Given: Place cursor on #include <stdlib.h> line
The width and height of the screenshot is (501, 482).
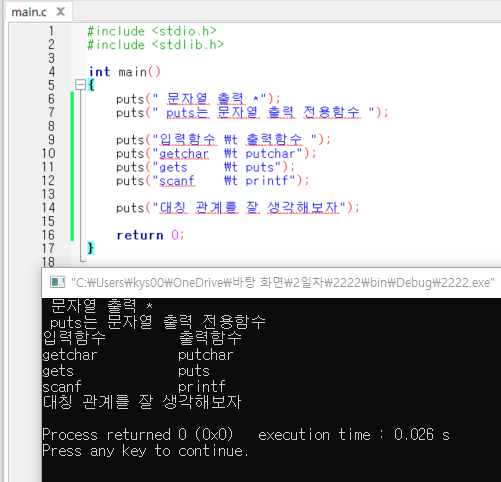Looking at the screenshot, I should coord(155,45).
